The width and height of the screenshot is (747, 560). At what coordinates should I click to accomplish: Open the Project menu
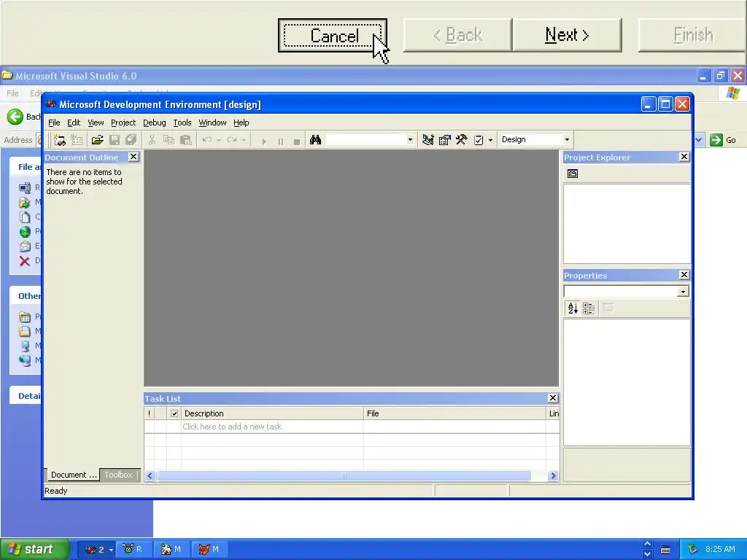click(123, 122)
